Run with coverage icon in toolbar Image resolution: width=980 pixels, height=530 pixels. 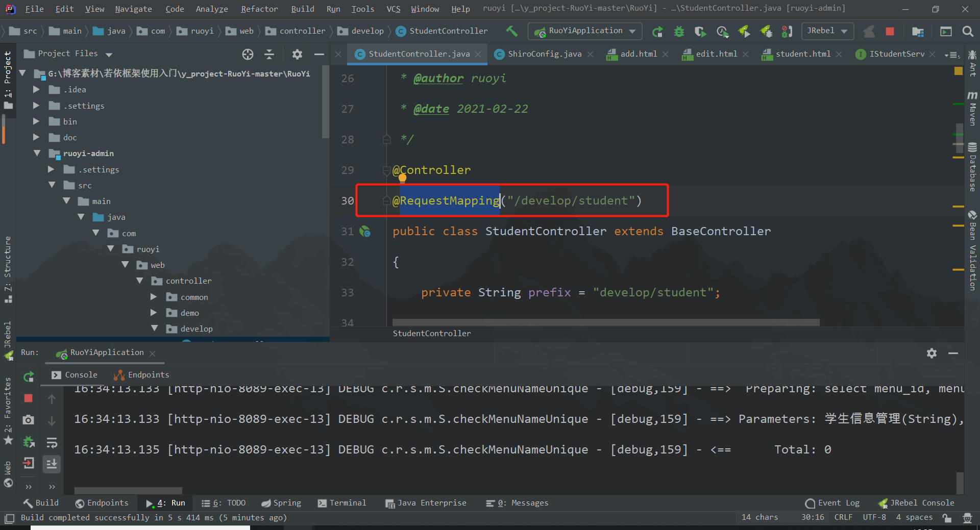click(x=700, y=32)
